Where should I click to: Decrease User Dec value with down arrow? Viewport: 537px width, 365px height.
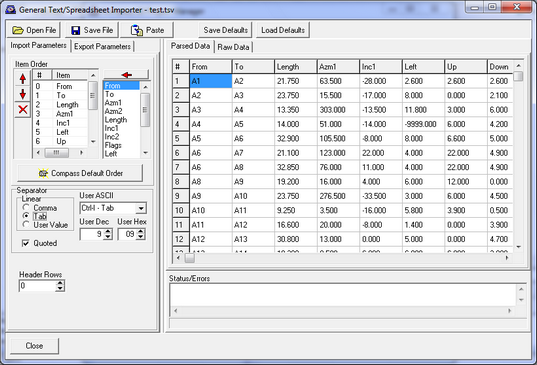[x=108, y=237]
